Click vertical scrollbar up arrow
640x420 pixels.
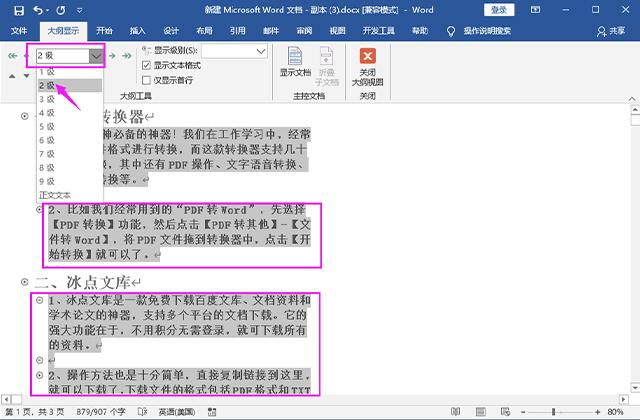635,110
